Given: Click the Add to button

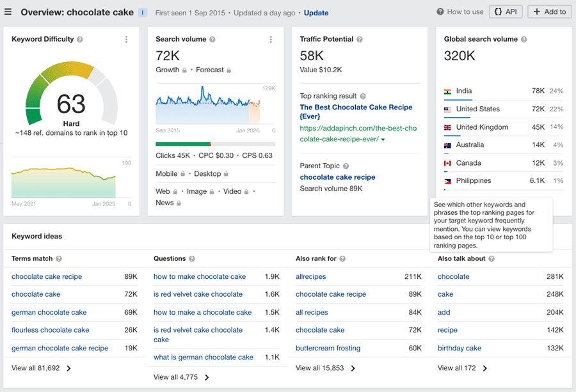Looking at the screenshot, I should click(x=550, y=12).
